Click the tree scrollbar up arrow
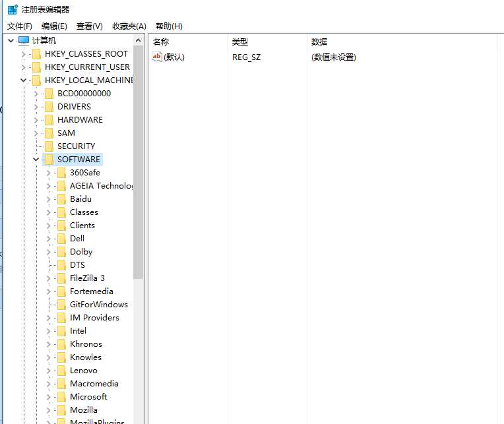Viewport: 504px width, 424px height. pyautogui.click(x=139, y=40)
